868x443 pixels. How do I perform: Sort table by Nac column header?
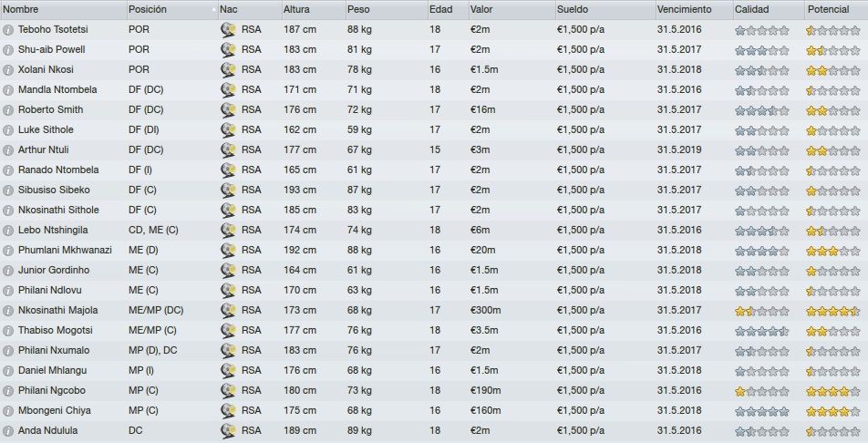[249, 9]
